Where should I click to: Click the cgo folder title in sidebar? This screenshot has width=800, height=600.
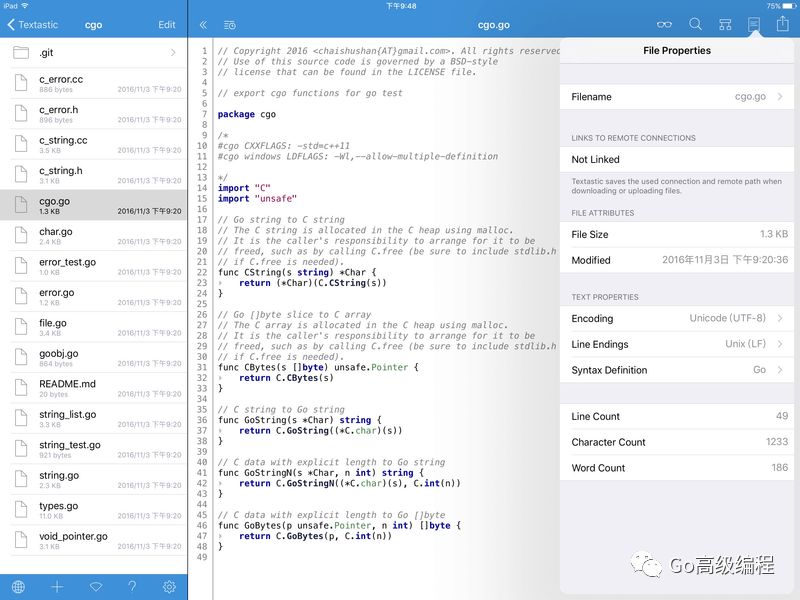[93, 25]
